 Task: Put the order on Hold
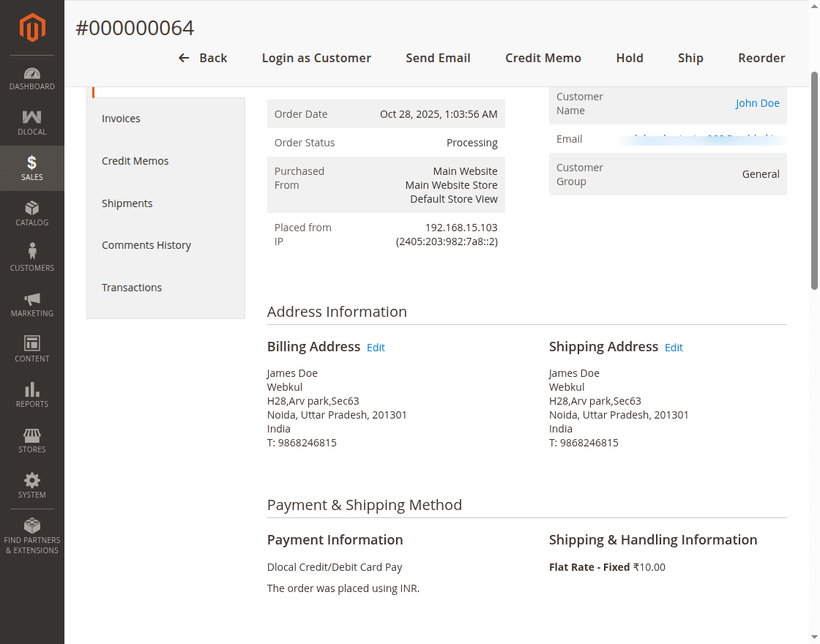click(630, 58)
